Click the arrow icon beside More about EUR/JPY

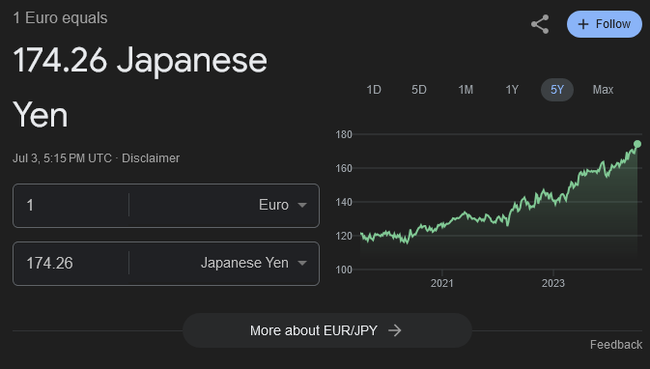tap(395, 330)
